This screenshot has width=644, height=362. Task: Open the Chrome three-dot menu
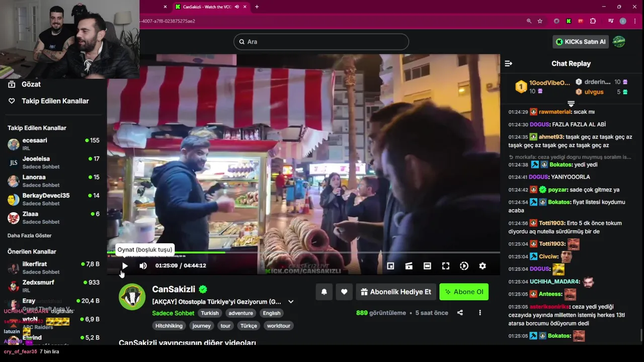point(634,21)
